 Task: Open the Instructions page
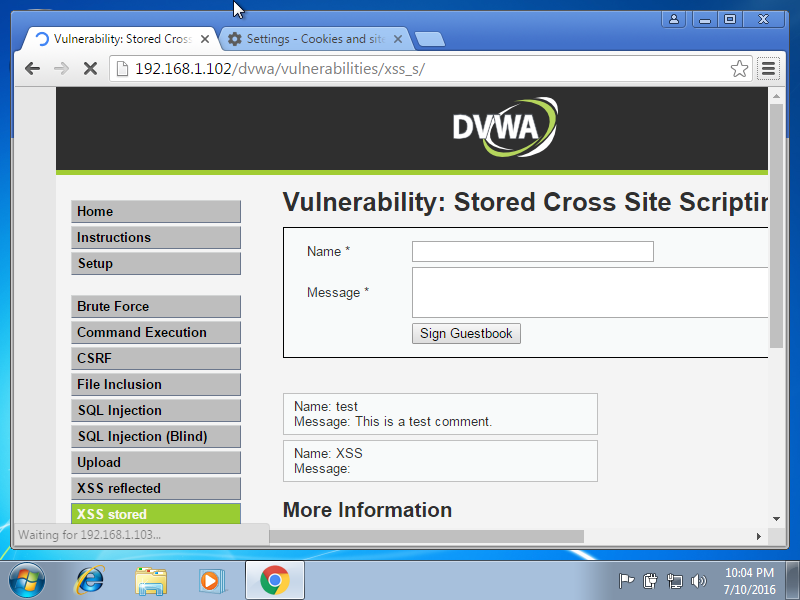[x=156, y=237]
